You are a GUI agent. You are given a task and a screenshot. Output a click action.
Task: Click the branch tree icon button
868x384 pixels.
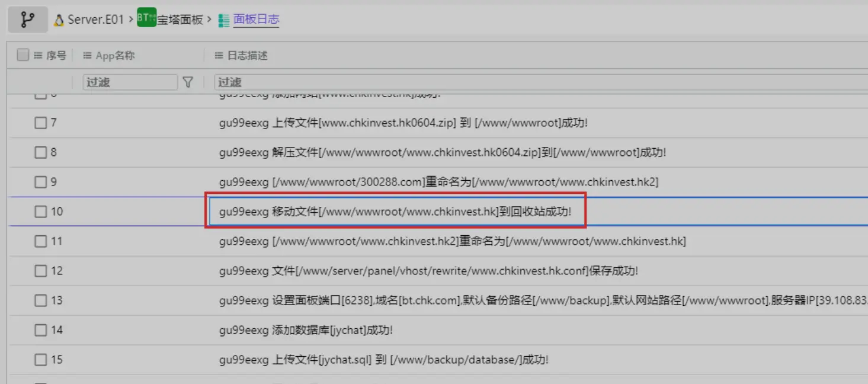27,20
